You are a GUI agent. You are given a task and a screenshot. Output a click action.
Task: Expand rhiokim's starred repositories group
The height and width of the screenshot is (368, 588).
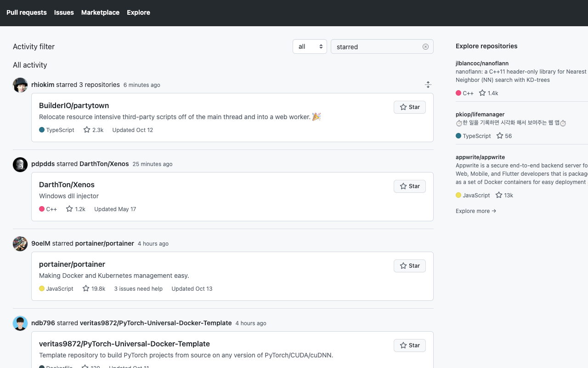(x=428, y=85)
